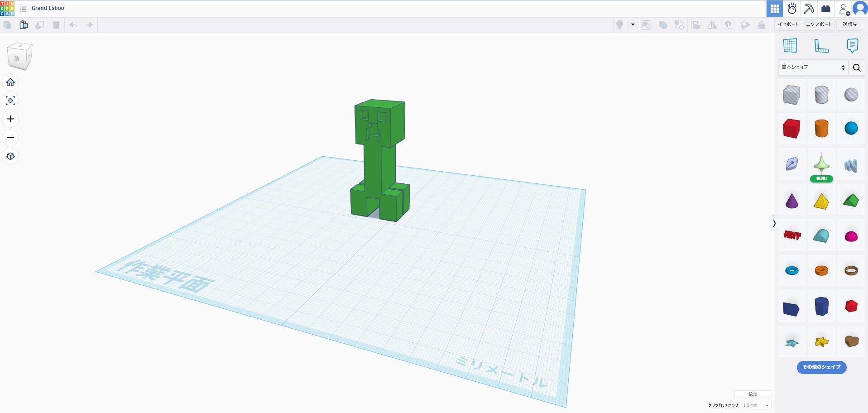
Task: Toggle show all hidden objects lightbulb
Action: [x=619, y=25]
